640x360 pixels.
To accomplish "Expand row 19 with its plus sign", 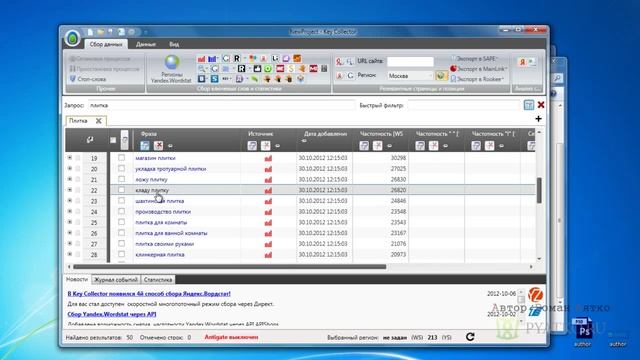I will click(x=70, y=158).
